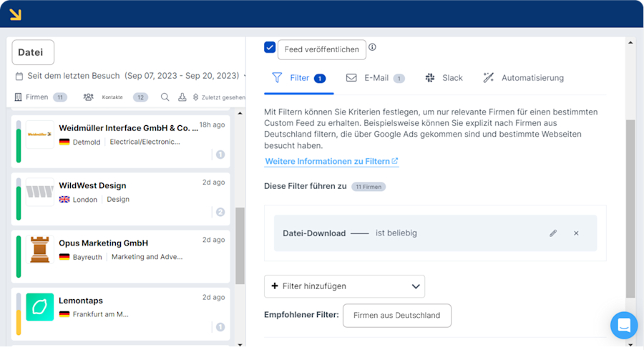This screenshot has width=644, height=350.
Task: Open the 'Seit dem letzten Besuch' date range dropdown
Action: (132, 76)
